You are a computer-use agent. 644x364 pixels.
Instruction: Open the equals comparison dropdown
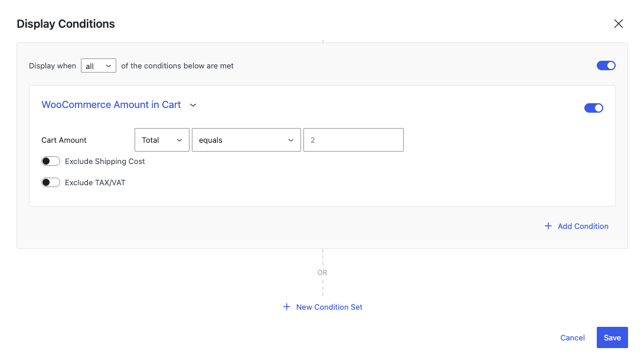246,140
